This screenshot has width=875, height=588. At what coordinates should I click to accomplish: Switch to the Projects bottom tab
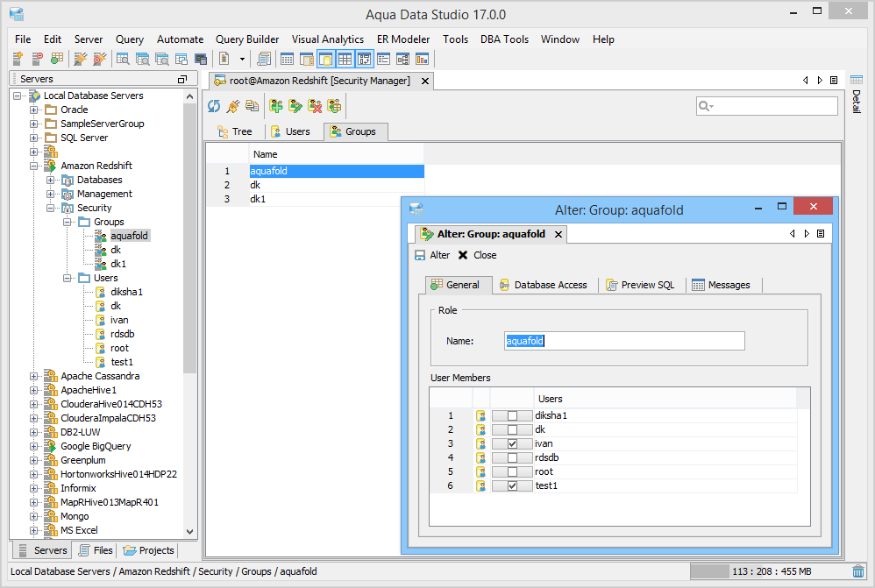[x=148, y=550]
